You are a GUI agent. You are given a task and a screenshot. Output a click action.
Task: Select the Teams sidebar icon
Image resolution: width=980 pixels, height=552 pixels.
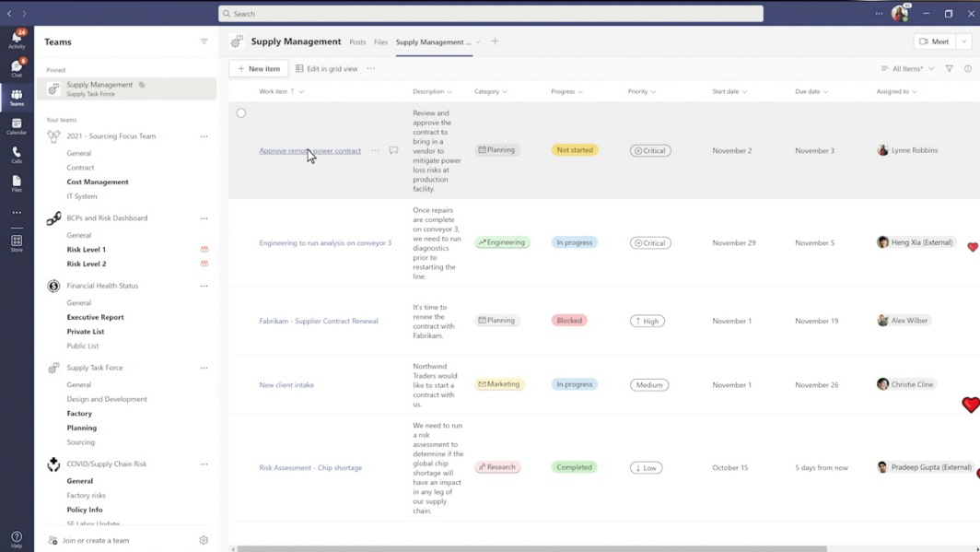(17, 97)
